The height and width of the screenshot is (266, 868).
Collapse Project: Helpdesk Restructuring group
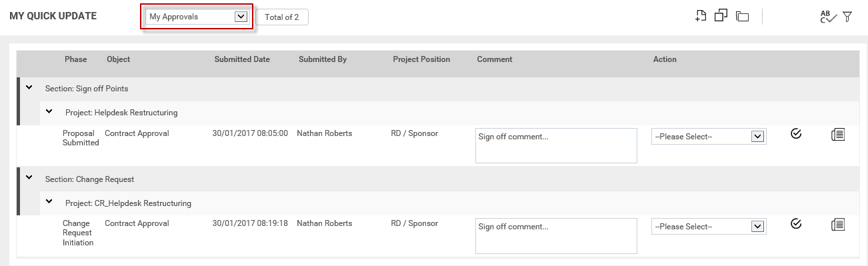49,111
